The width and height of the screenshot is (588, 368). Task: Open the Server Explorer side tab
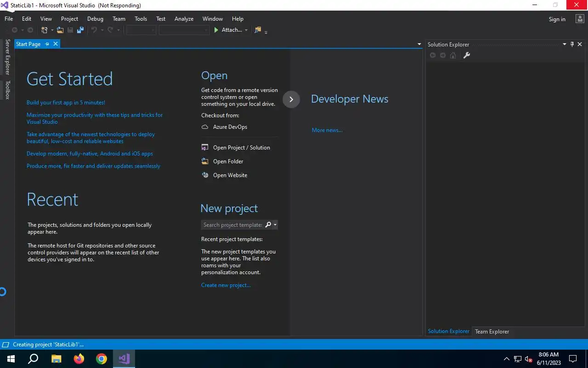point(7,57)
